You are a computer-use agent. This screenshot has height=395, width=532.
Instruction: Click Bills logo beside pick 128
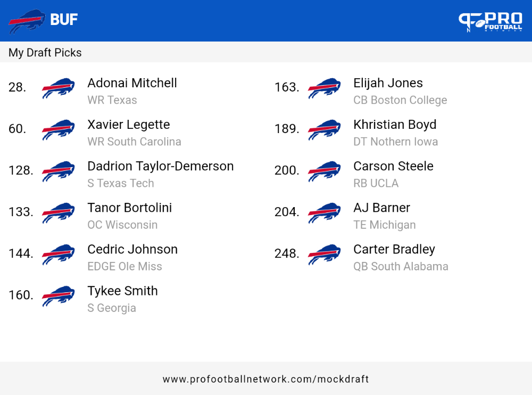click(x=59, y=171)
